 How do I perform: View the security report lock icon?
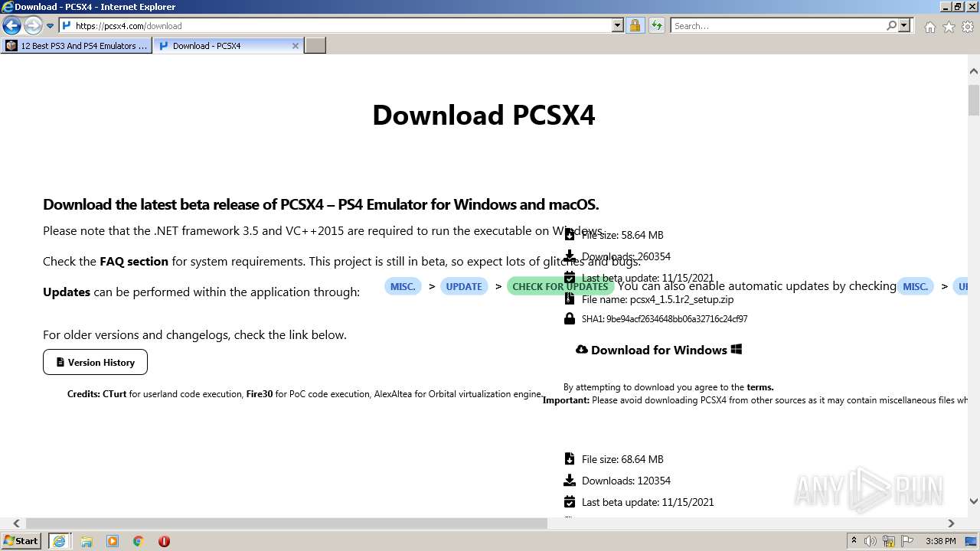pyautogui.click(x=635, y=26)
